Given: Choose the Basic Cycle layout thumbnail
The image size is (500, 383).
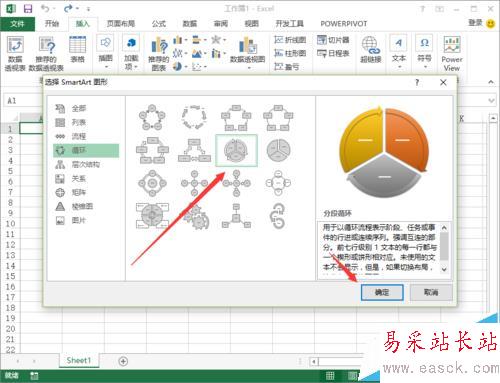Looking at the screenshot, I should point(152,117).
